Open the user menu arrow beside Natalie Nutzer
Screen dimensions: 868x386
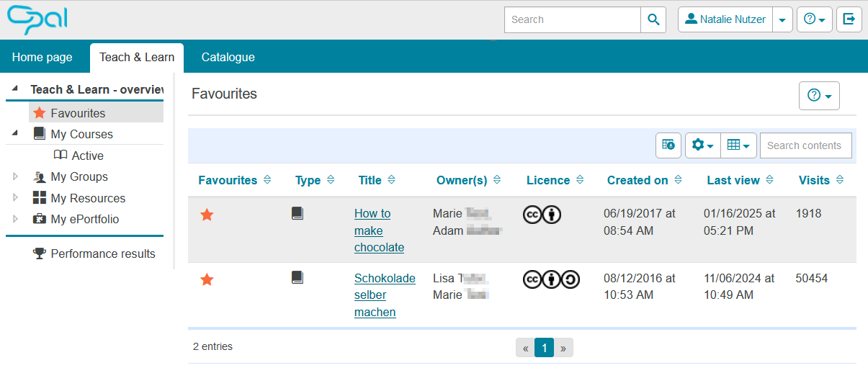(x=782, y=20)
